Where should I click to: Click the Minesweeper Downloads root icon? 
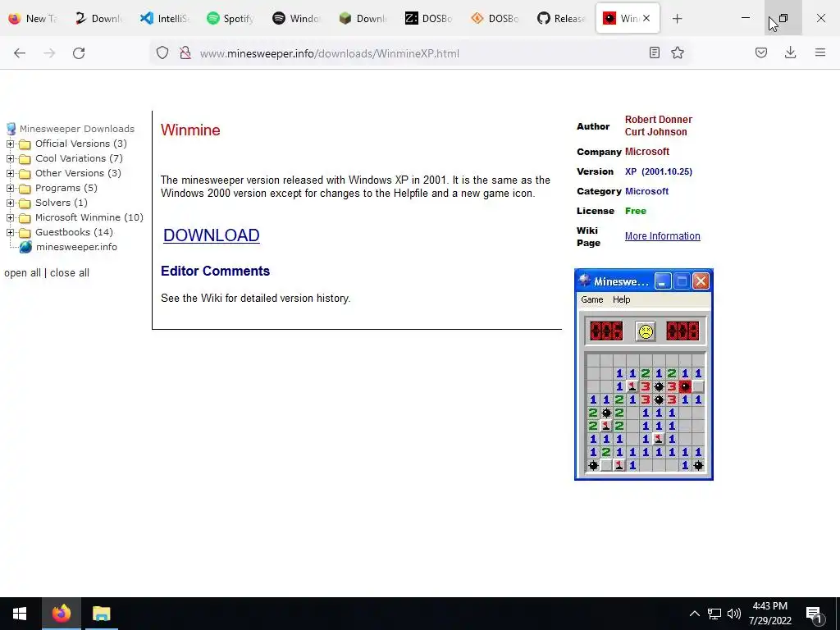(x=11, y=129)
